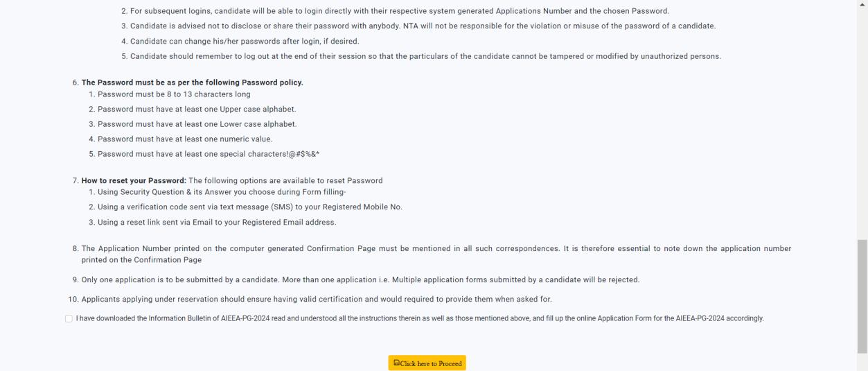Click the reservation certification instruction line
The height and width of the screenshot is (371, 868).
[317, 299]
